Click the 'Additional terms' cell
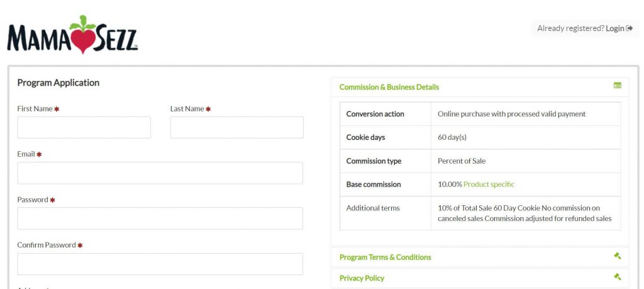The height and width of the screenshot is (289, 644). (386, 213)
